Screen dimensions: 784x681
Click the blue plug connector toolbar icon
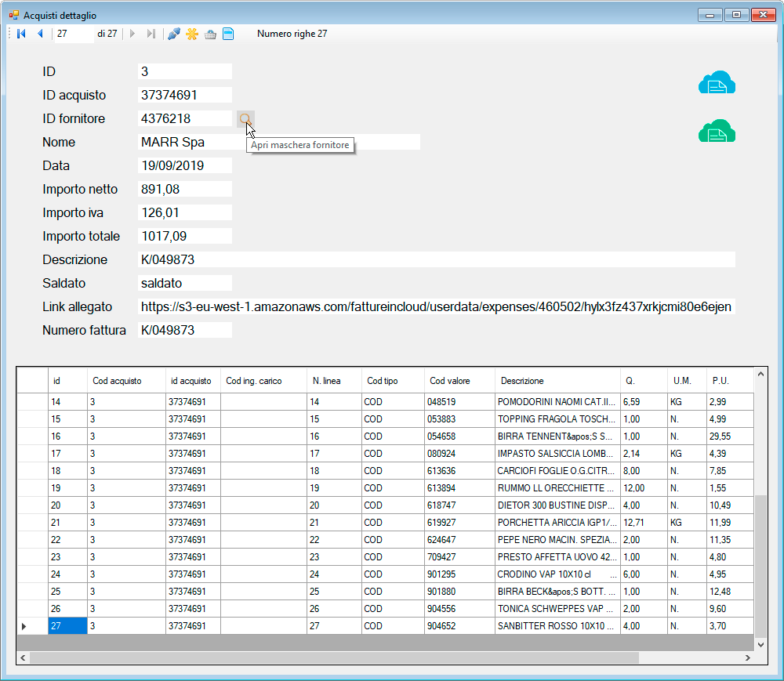[173, 34]
